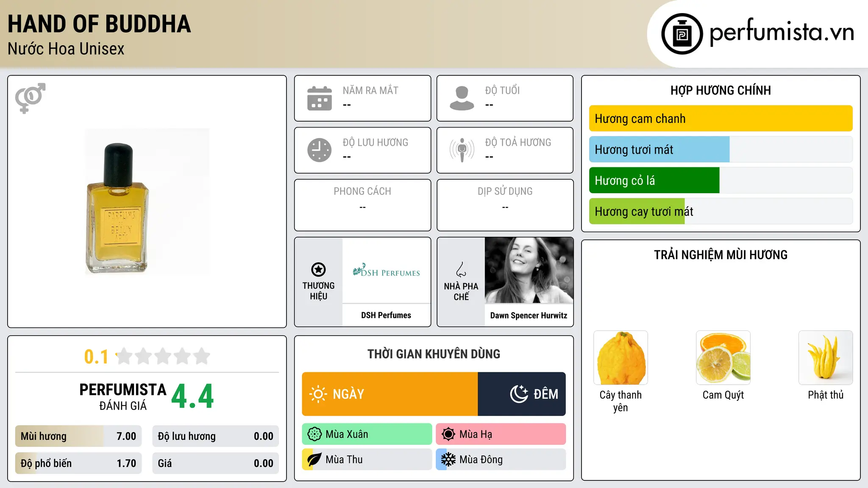Select the Cam Quýt note image
Image resolution: width=868 pixels, height=488 pixels.
(x=723, y=358)
